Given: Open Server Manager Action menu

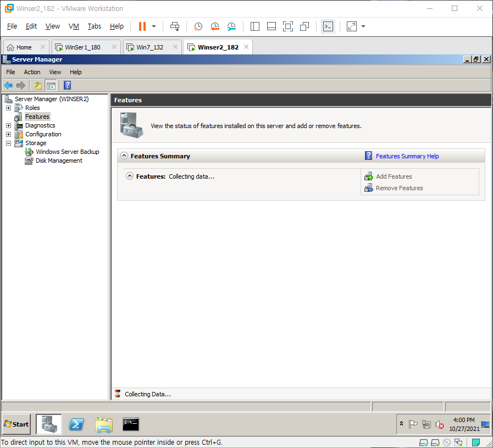Looking at the screenshot, I should pyautogui.click(x=32, y=72).
